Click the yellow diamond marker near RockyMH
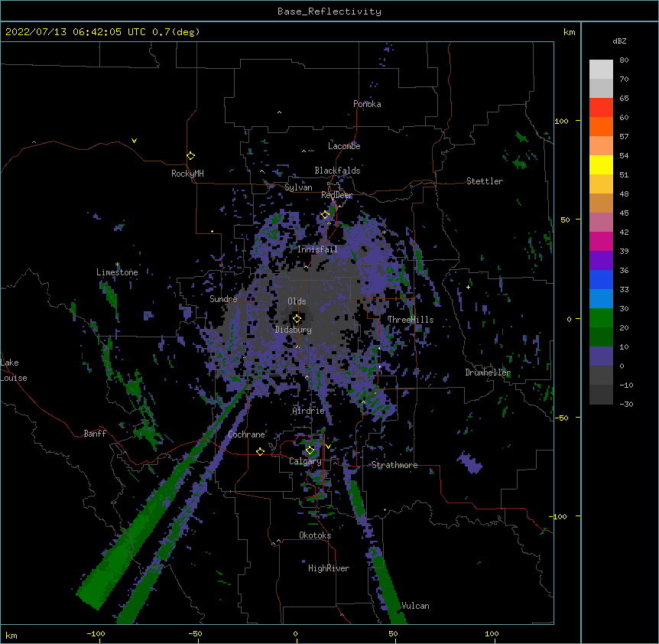Image resolution: width=659 pixels, height=644 pixels. pyautogui.click(x=190, y=156)
